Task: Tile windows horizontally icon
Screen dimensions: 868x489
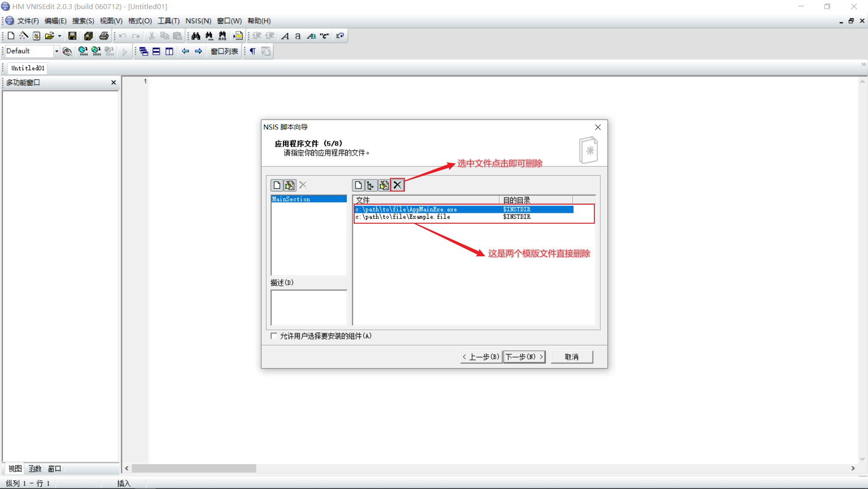Action: coord(157,51)
